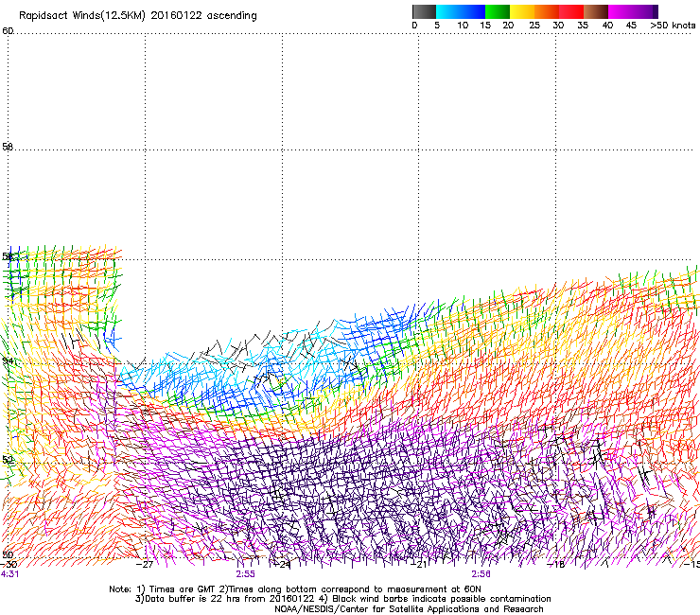700x615 pixels.
Task: Click the NOAA/NESDIS credit line
Action: click(x=409, y=609)
